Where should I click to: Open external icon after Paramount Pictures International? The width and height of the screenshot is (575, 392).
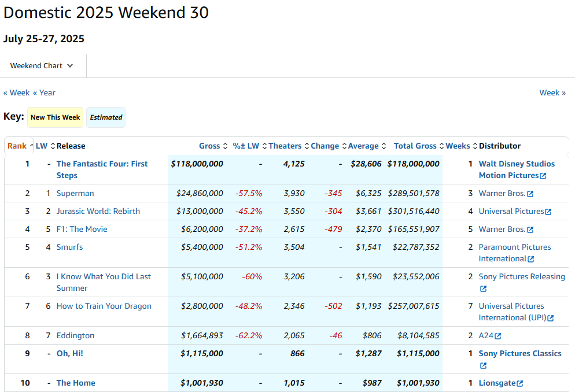pyautogui.click(x=530, y=260)
